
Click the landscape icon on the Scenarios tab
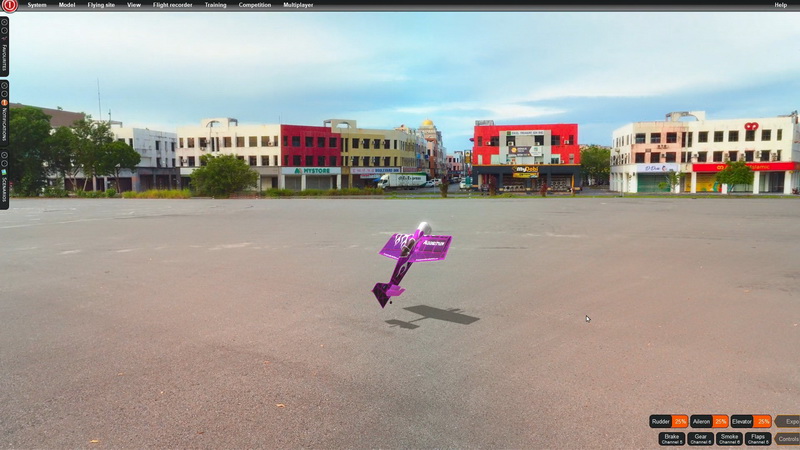[4, 172]
